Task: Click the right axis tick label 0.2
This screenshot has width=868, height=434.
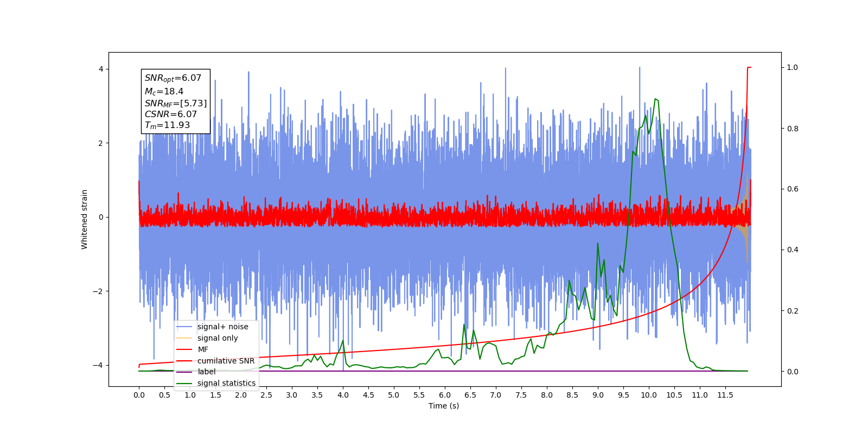Action: coord(793,311)
